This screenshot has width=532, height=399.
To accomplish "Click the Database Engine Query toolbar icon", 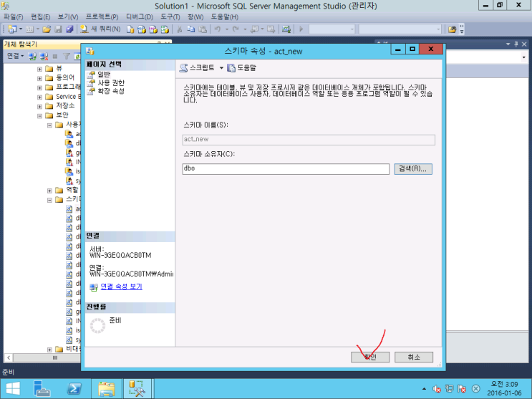I will coord(130,29).
